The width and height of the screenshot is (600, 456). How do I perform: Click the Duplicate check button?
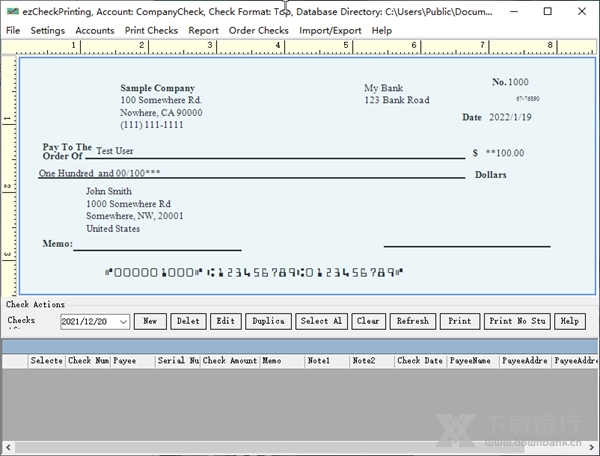click(x=268, y=321)
